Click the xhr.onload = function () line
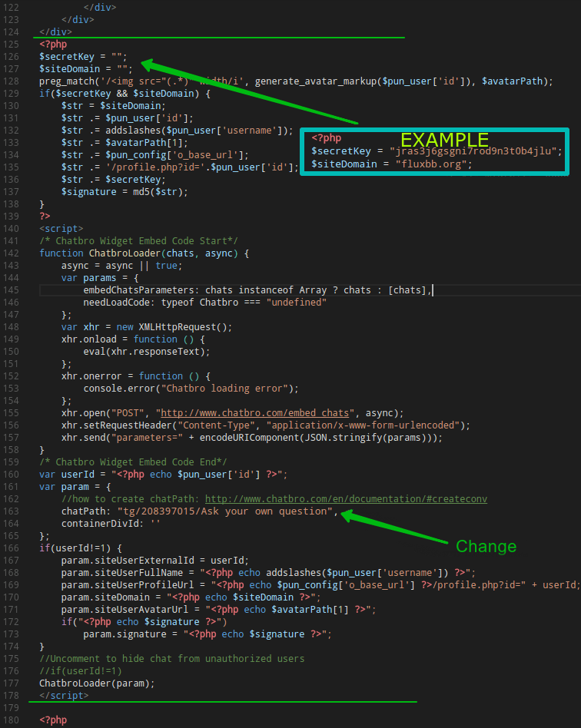The height and width of the screenshot is (728, 581). tap(133, 339)
